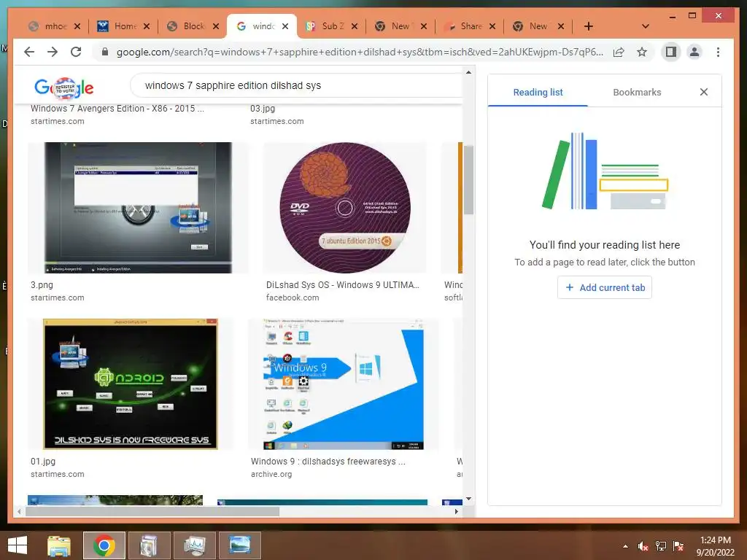747x560 pixels.
Task: Click the scroll down arrow
Action: pos(469,499)
